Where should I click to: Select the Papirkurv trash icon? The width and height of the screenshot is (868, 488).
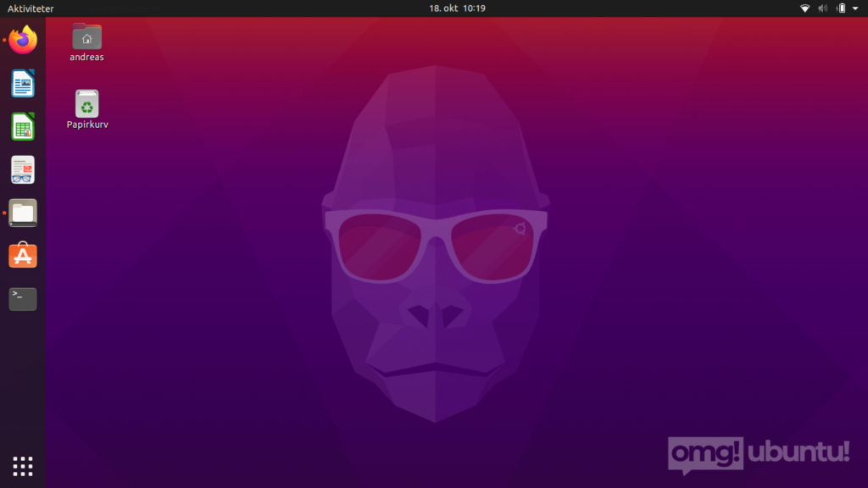(x=87, y=103)
